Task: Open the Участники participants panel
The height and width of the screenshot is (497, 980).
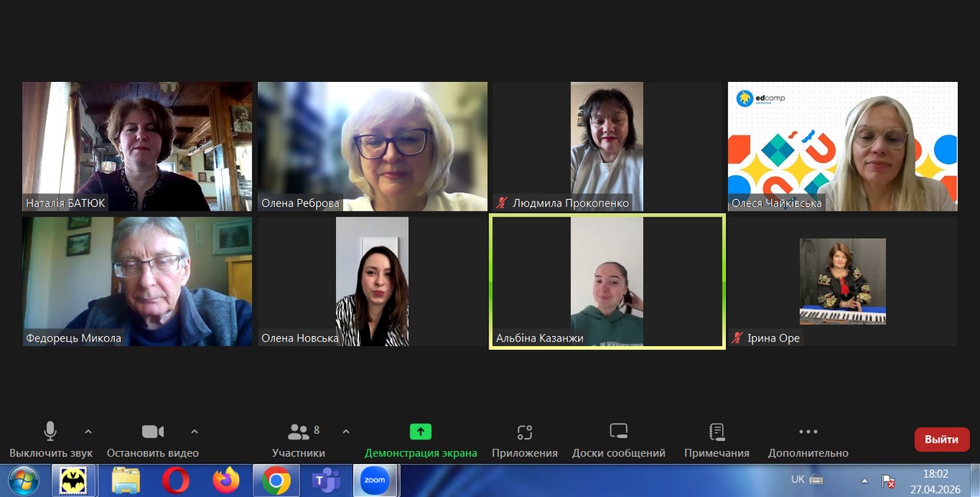Action: coord(299,433)
